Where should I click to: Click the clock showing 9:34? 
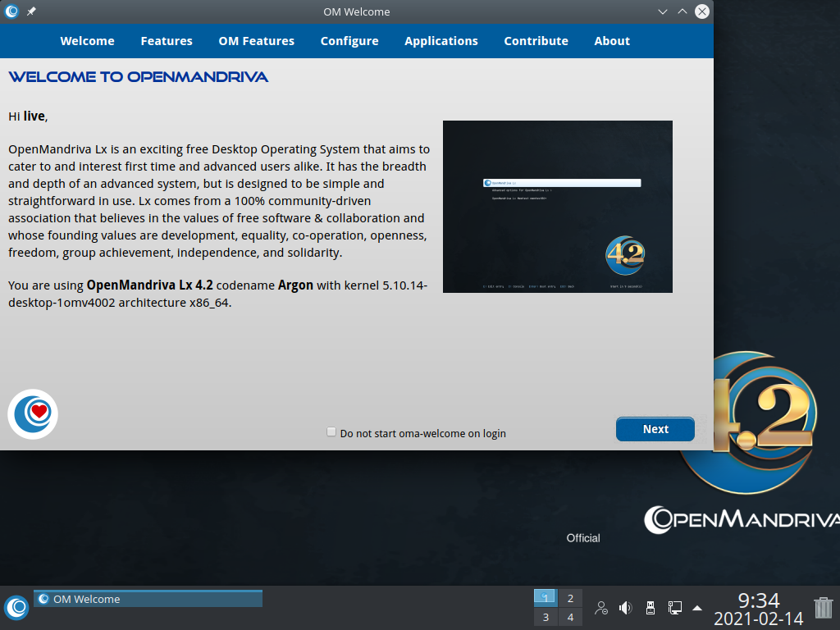[x=759, y=609]
